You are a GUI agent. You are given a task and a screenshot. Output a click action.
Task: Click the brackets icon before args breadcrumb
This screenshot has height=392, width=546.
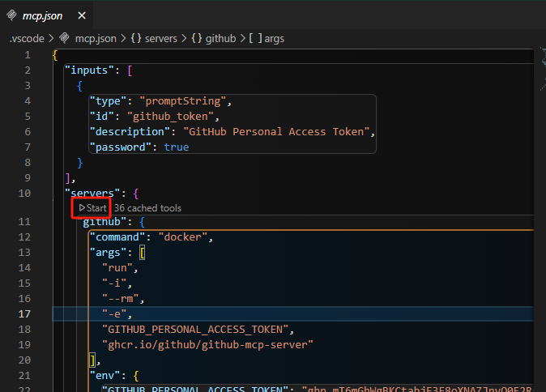click(x=256, y=38)
